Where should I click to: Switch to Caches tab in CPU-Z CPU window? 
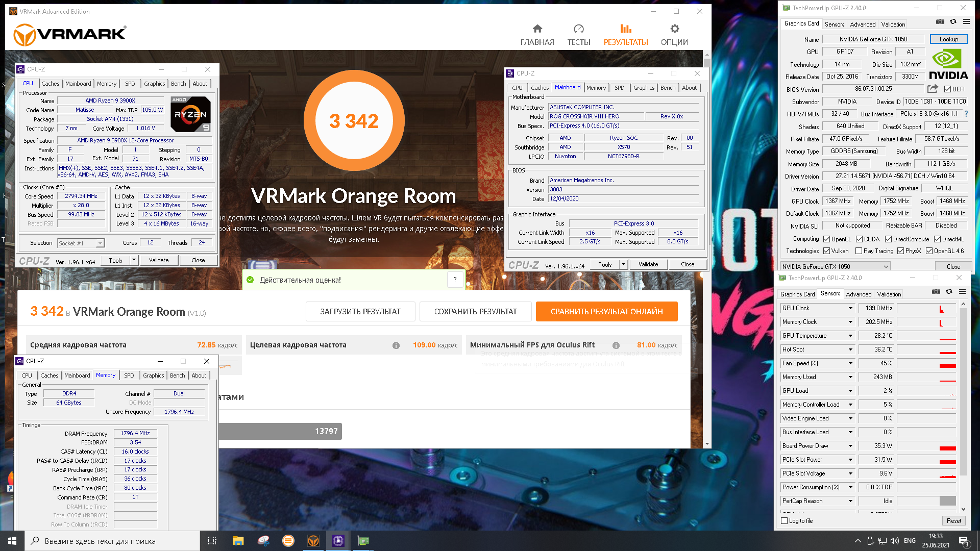tap(51, 84)
